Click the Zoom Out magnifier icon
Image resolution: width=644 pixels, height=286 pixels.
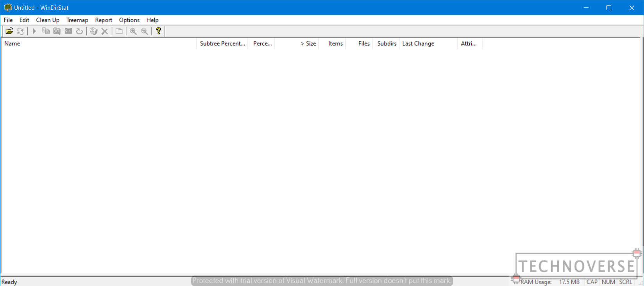145,31
